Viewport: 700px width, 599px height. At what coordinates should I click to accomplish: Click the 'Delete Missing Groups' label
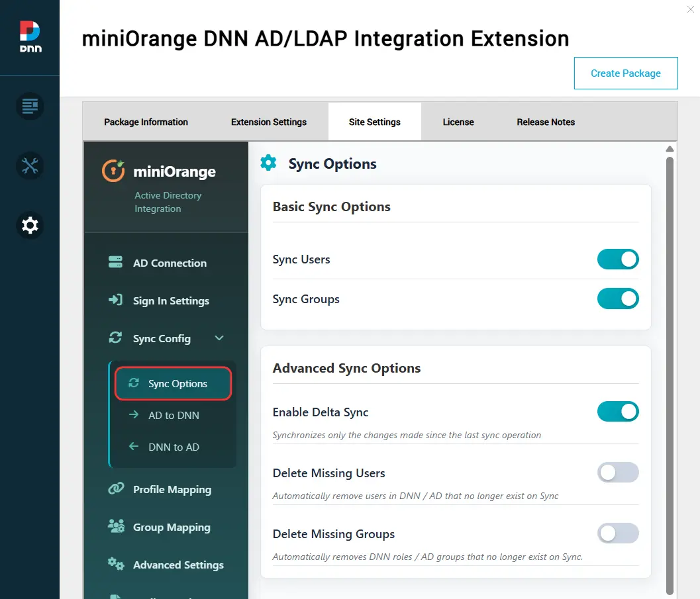334,534
